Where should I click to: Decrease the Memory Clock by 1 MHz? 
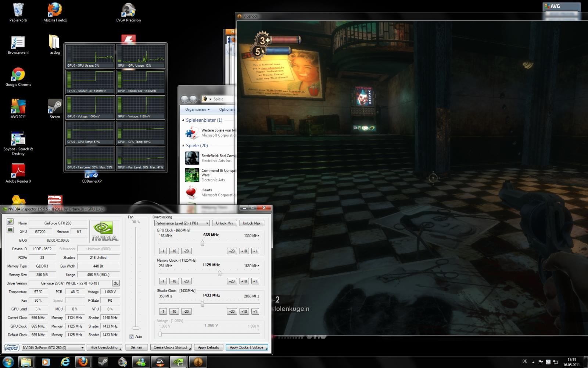click(163, 281)
